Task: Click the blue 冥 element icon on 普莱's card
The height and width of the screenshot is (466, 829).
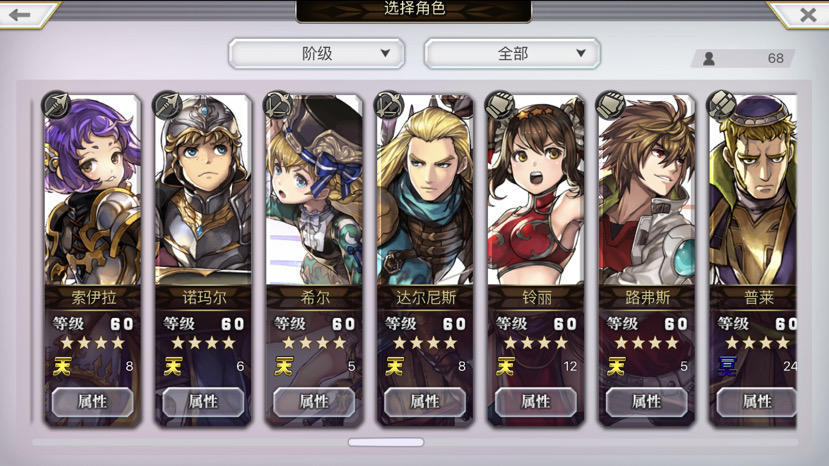Action: click(x=727, y=366)
